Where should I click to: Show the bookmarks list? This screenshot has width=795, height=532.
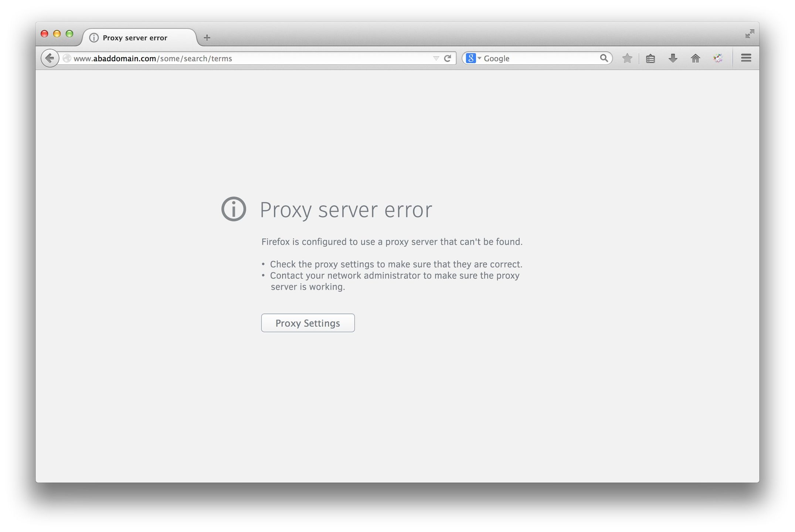[x=650, y=58]
